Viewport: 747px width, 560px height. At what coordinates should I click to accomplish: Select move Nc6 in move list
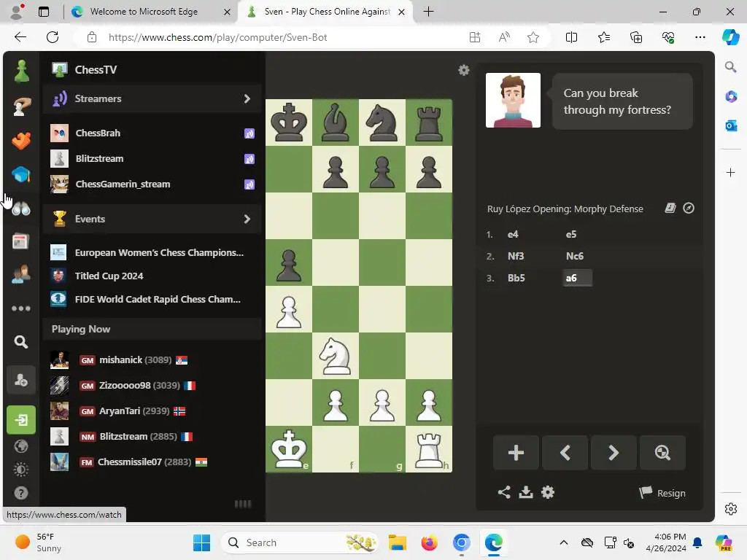tap(575, 256)
